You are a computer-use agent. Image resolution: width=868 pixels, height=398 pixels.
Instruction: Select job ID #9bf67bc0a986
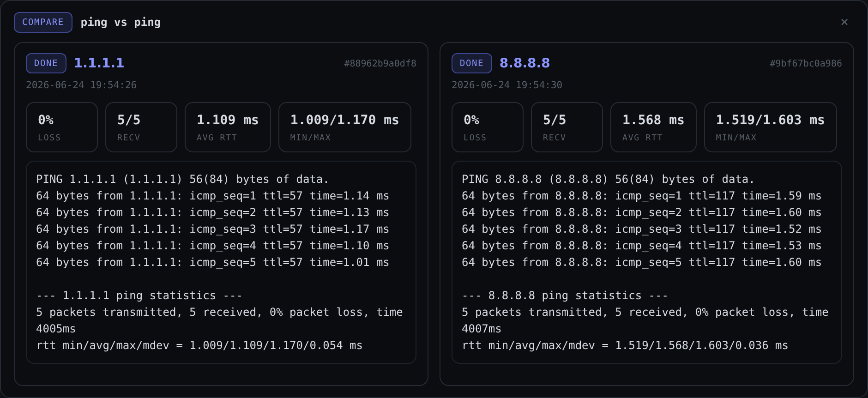tap(806, 63)
